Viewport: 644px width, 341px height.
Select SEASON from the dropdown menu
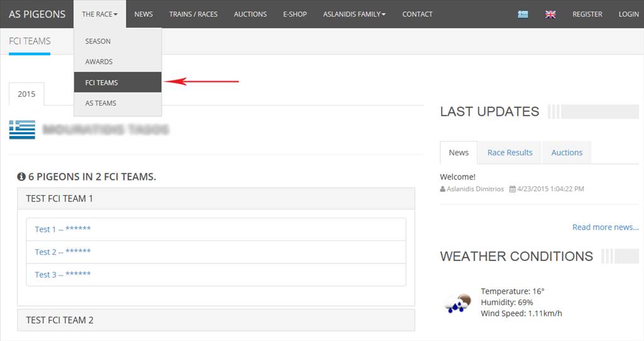(x=98, y=42)
